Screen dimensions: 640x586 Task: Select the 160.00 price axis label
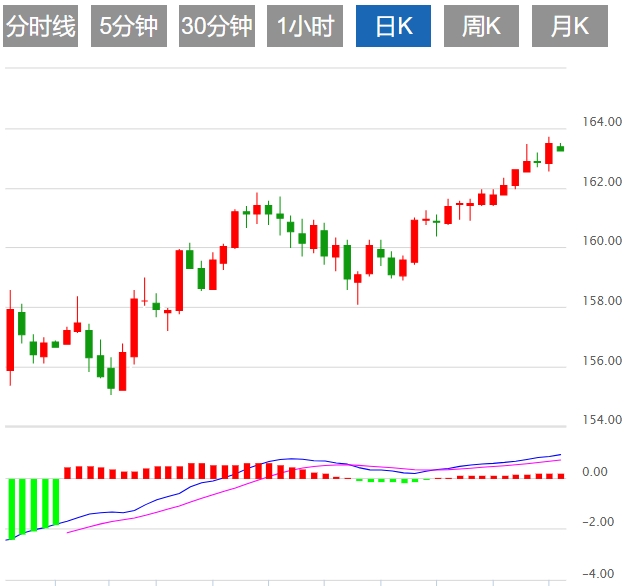(599, 241)
